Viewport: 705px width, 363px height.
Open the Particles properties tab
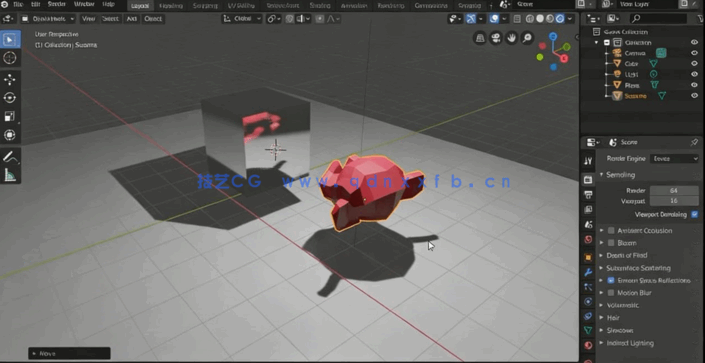point(588,287)
